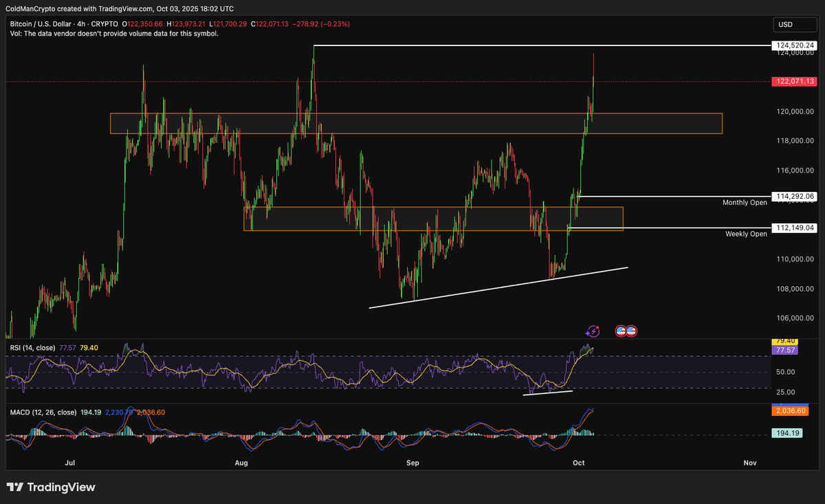Click the 124,520.24 price tag on scale
The width and height of the screenshot is (825, 504).
click(795, 45)
